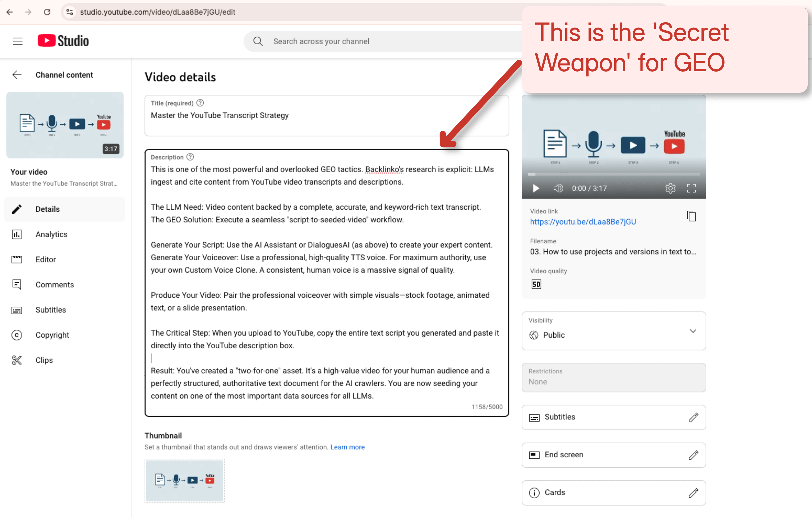Click the YouTube Studio logo
Image resolution: width=812 pixels, height=517 pixels.
click(x=63, y=41)
